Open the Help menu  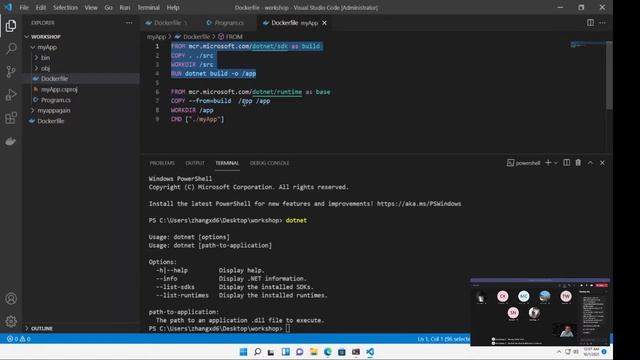point(173,7)
